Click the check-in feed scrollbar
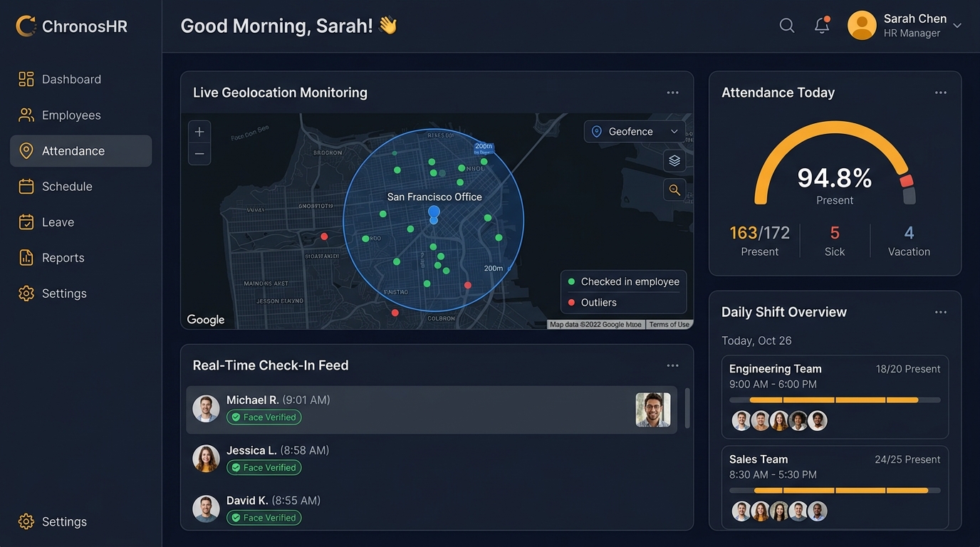 [x=687, y=408]
